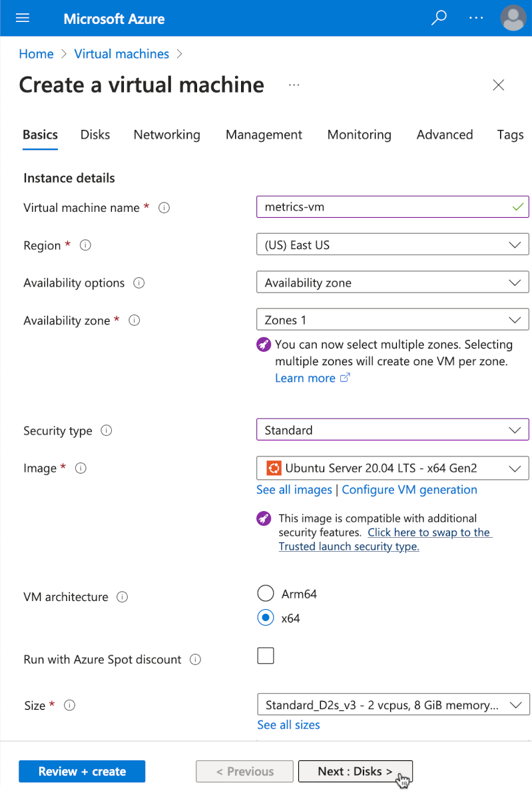Select the Arm64 architecture option

point(266,594)
